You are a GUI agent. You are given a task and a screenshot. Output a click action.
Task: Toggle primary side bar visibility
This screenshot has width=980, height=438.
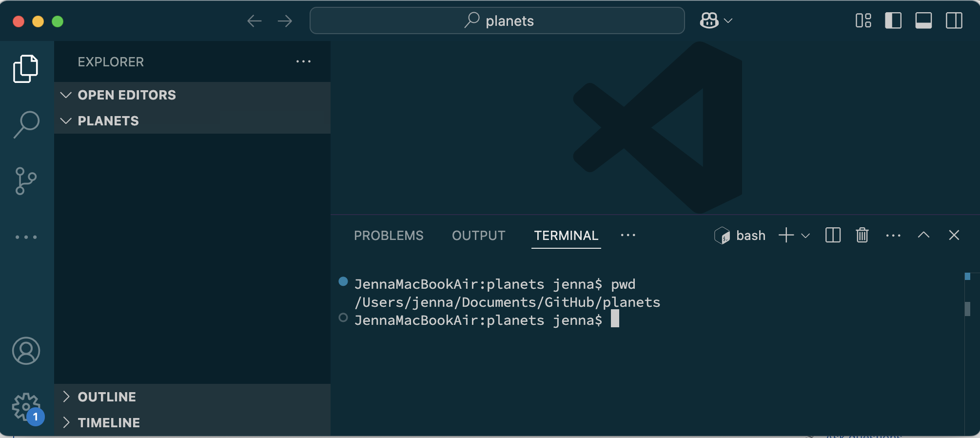pos(893,20)
